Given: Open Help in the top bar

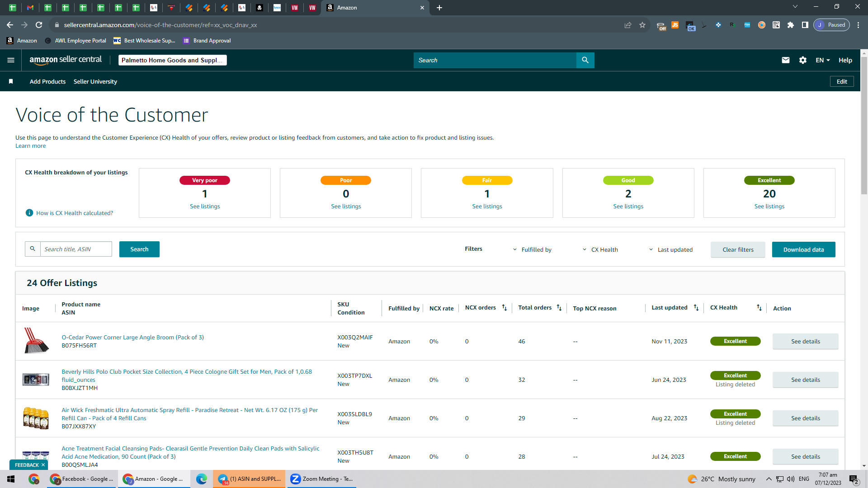Looking at the screenshot, I should point(845,60).
